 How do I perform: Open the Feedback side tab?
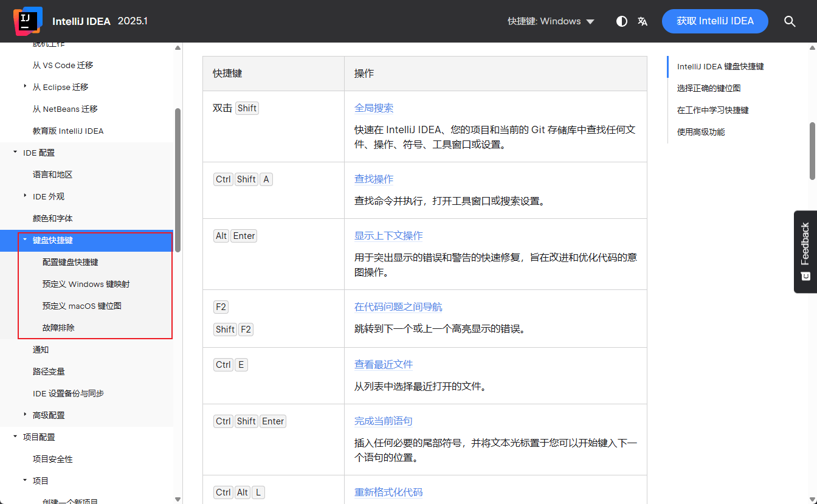pyautogui.click(x=805, y=251)
